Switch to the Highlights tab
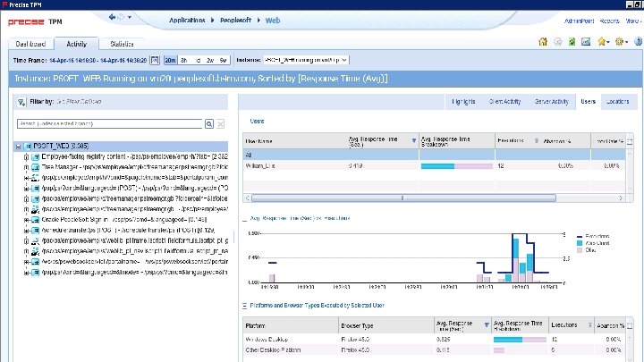 (x=463, y=101)
